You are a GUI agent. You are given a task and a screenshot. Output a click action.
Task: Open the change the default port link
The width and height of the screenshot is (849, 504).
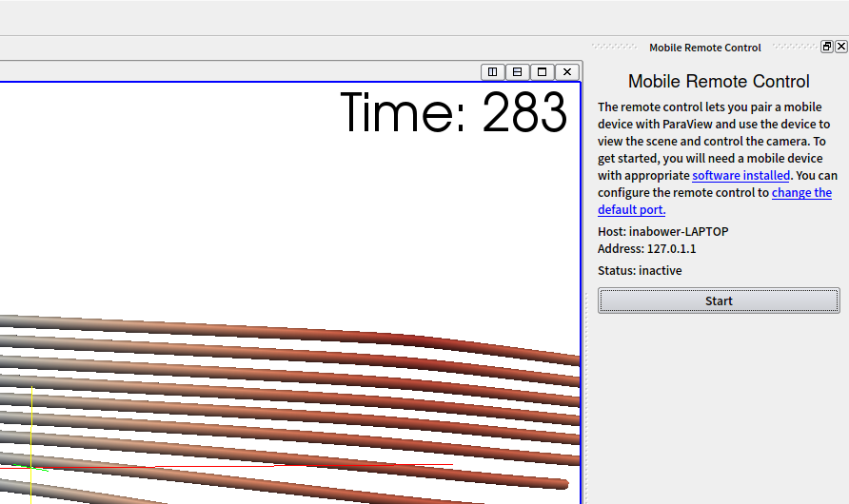[x=801, y=193]
